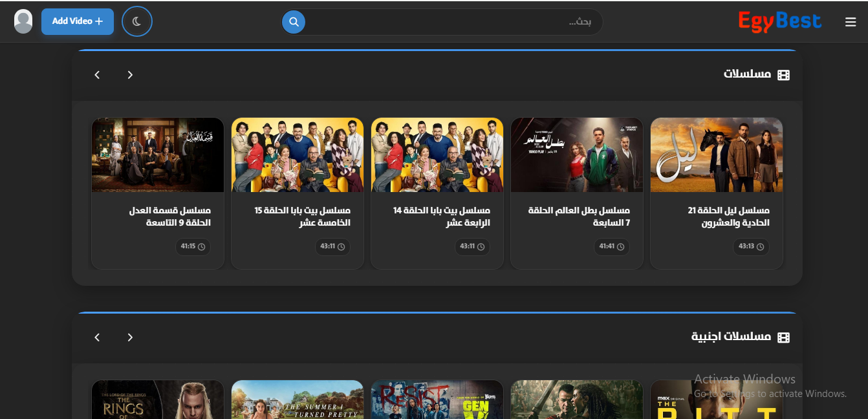Viewport: 868px width, 419px height.
Task: Select مسلسل بيت بابا الحلقة 15 title
Action: (x=302, y=217)
